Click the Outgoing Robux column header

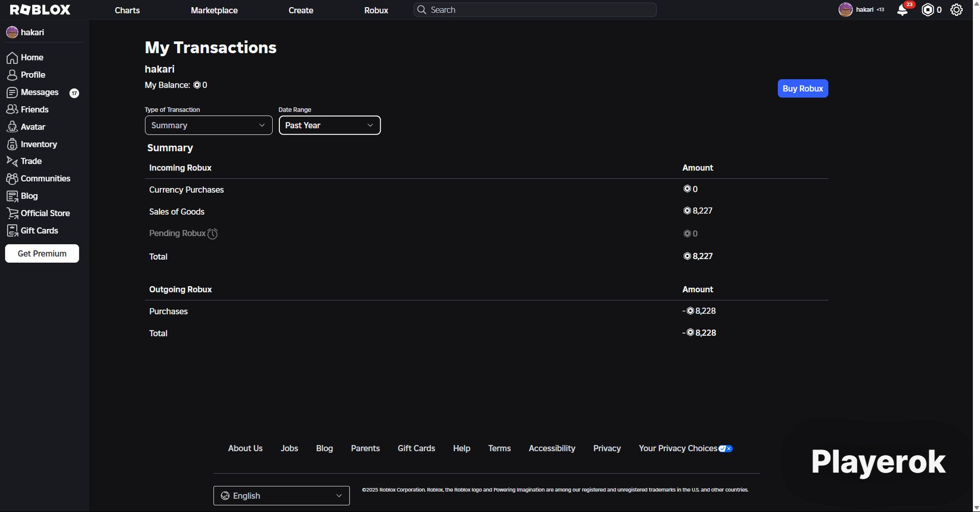click(x=180, y=290)
